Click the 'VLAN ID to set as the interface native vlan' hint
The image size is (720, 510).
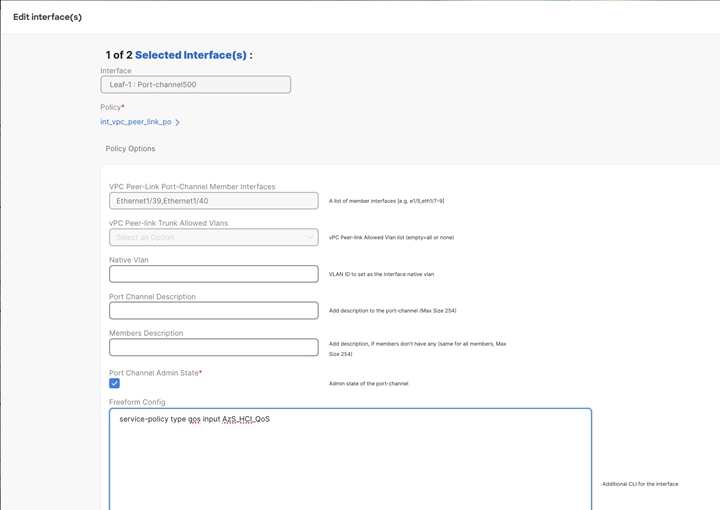point(381,274)
